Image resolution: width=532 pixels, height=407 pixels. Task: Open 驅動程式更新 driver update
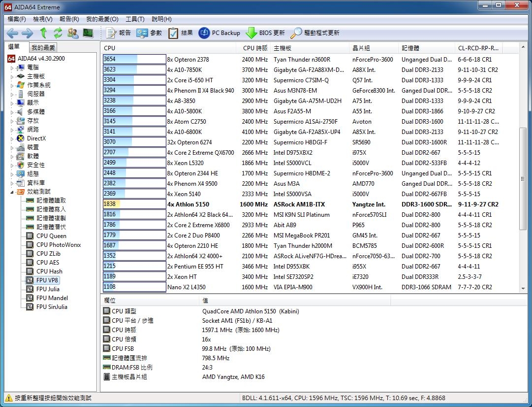(x=314, y=33)
